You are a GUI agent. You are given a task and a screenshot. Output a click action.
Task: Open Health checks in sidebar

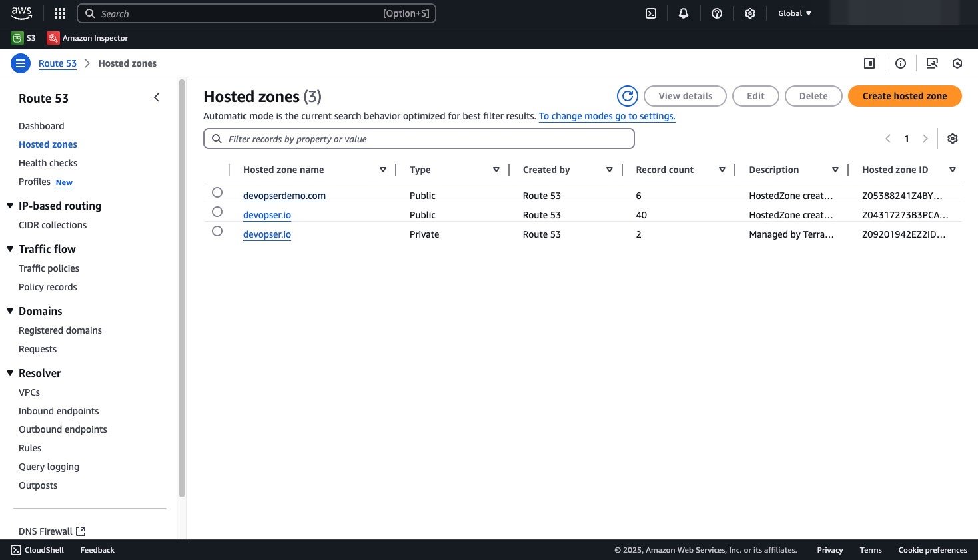point(48,163)
